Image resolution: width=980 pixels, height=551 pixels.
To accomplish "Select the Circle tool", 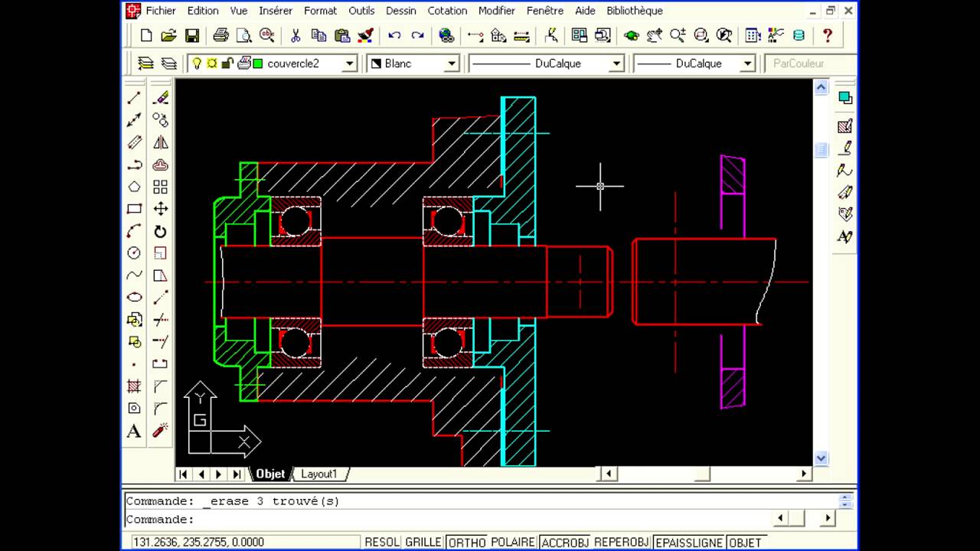I will [134, 253].
